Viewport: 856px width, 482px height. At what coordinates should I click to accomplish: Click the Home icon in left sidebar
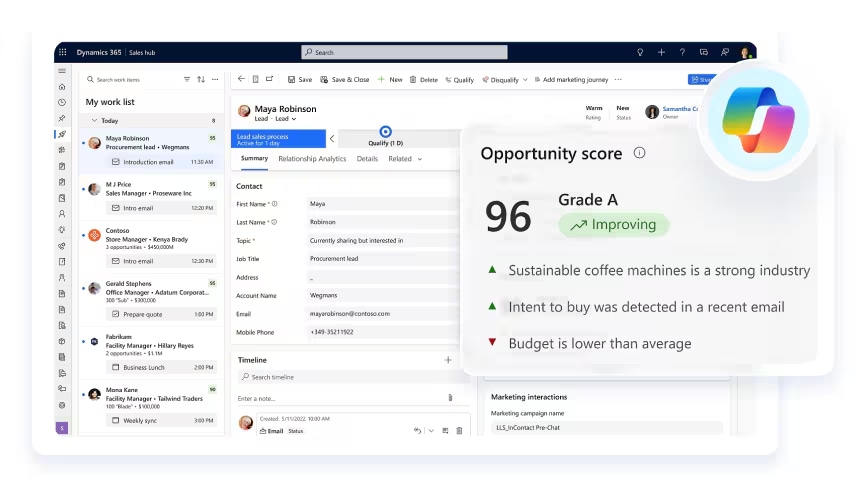click(62, 87)
